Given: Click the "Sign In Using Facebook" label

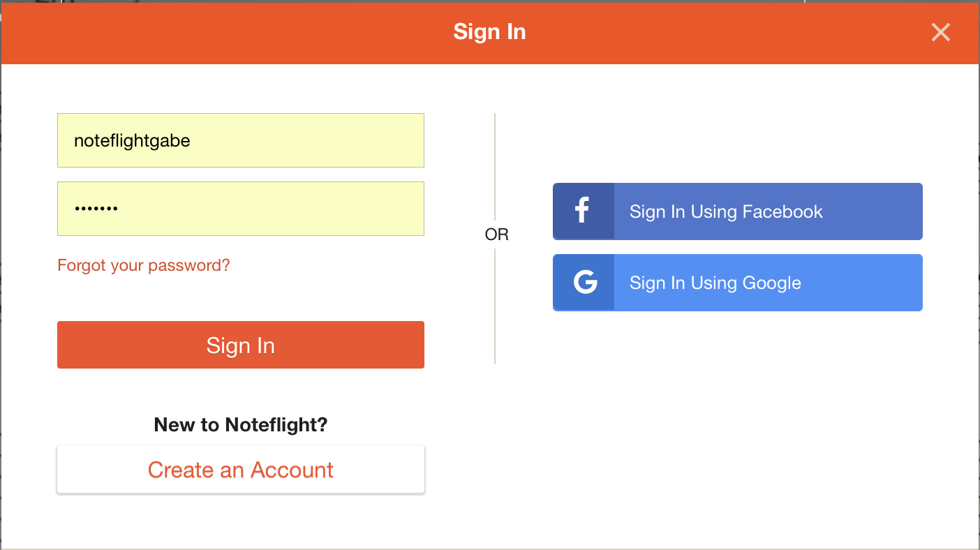Looking at the screenshot, I should (726, 211).
